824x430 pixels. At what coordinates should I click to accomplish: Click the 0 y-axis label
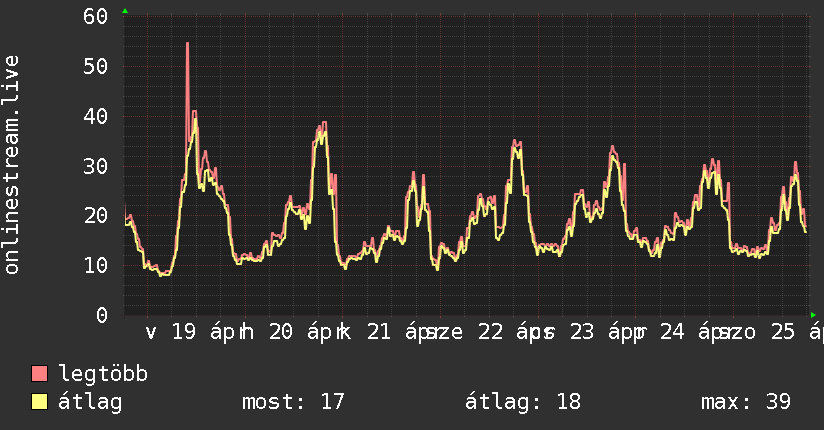point(102,315)
